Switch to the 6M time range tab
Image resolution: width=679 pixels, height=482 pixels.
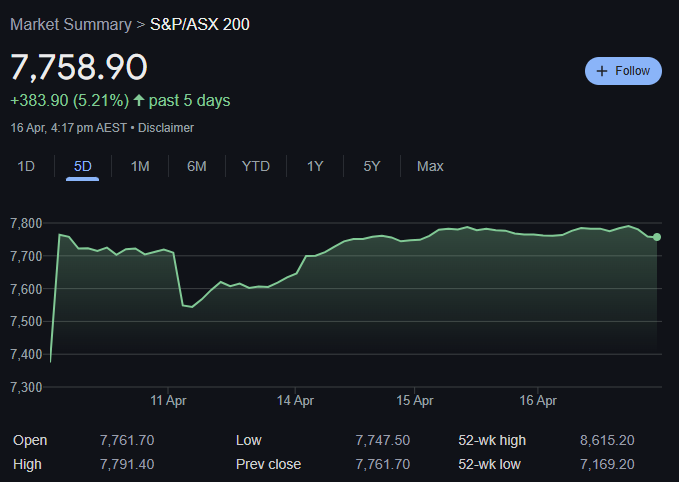pyautogui.click(x=197, y=166)
